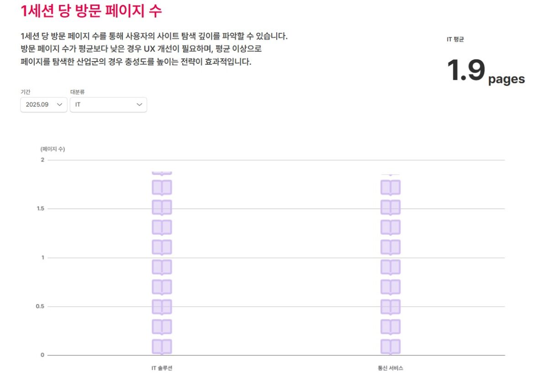The image size is (548, 392).
Task: Open the 대분류 dropdown set to IT
Action: pos(108,105)
